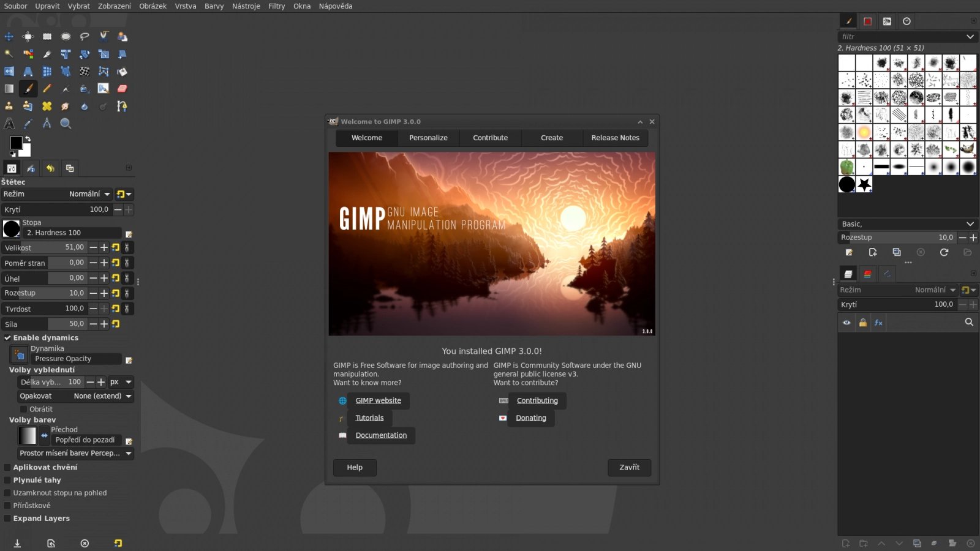
Task: Pick the Free Select lasso tool
Action: coord(85,37)
